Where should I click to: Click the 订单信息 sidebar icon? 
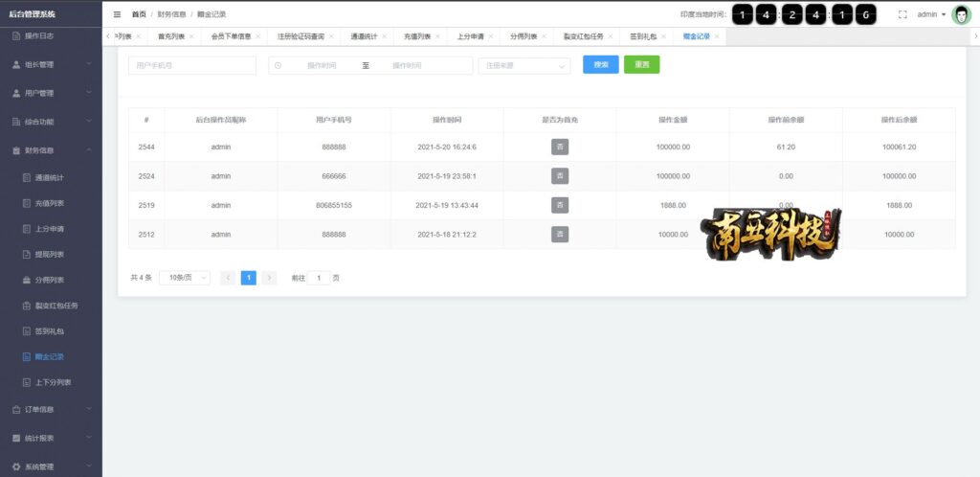pos(17,410)
